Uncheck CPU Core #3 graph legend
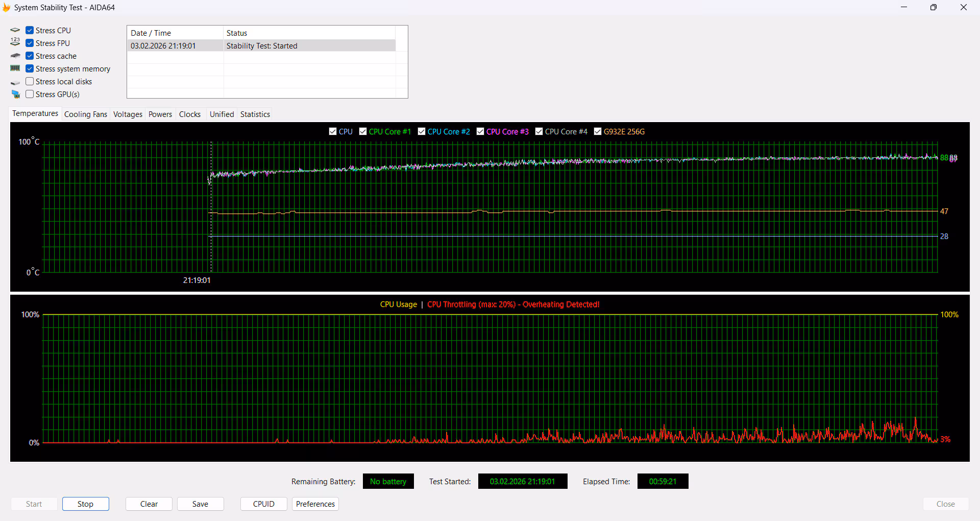 pyautogui.click(x=480, y=132)
